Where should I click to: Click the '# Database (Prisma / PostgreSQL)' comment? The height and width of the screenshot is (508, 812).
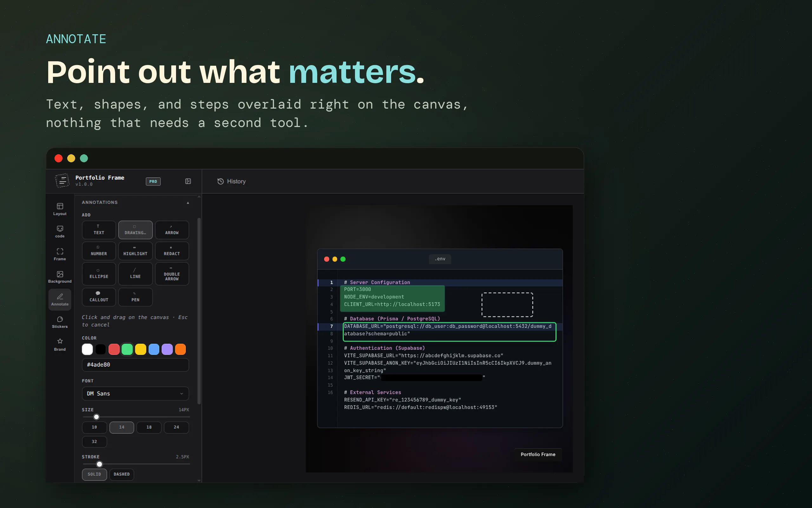(x=392, y=319)
